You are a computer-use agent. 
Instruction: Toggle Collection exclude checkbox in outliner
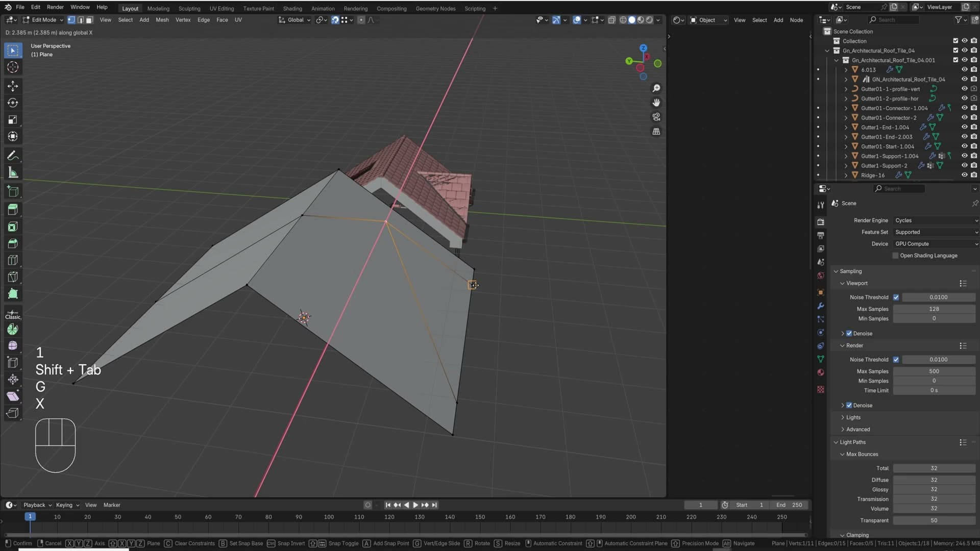tap(955, 41)
